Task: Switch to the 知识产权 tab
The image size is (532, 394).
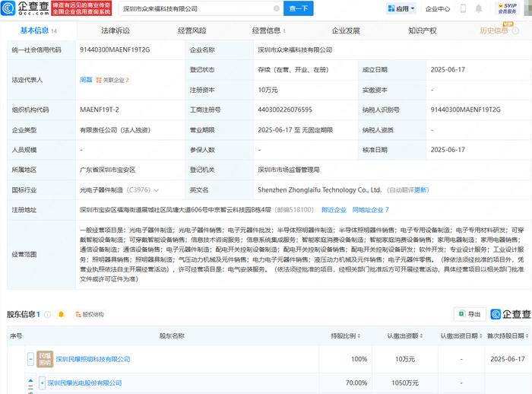Action: point(423,30)
